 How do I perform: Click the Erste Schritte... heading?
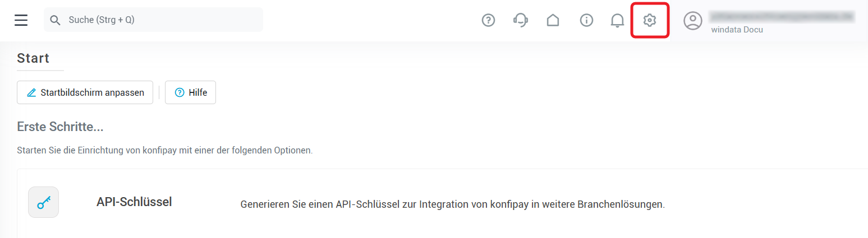pyautogui.click(x=61, y=127)
